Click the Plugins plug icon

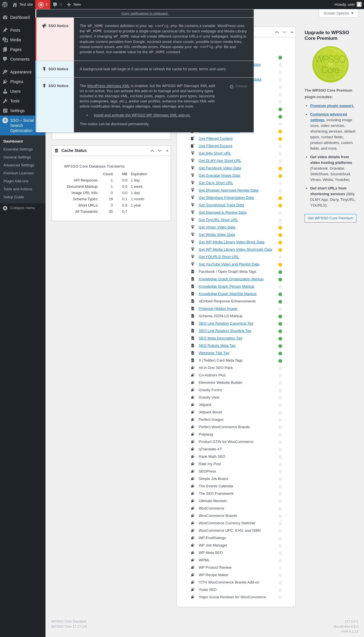coord(5,82)
